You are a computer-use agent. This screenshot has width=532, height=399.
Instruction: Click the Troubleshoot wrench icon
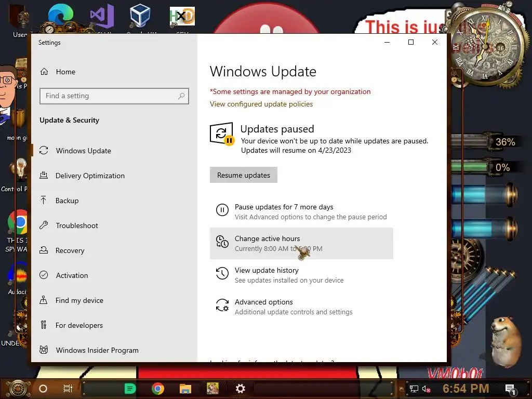44,225
